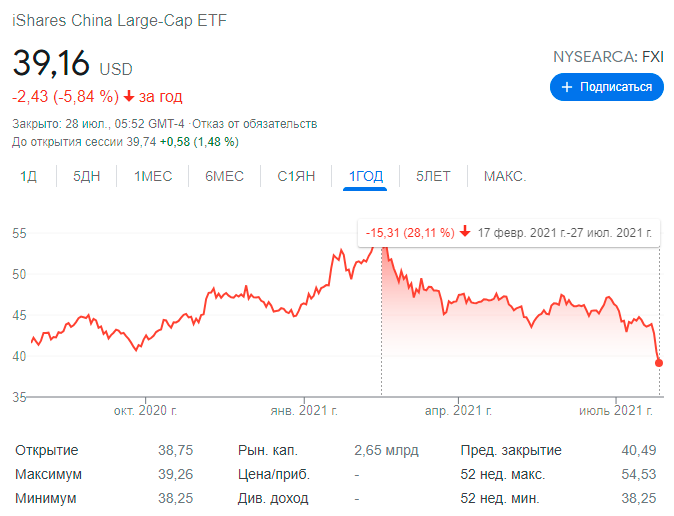Click the red down arrow beside за год
The height and width of the screenshot is (516, 674).
129,96
